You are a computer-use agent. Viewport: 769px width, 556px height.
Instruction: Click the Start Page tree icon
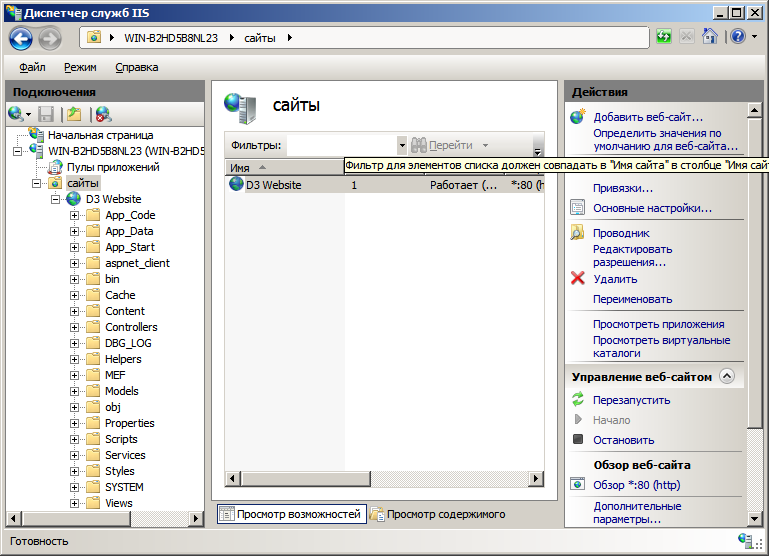(x=36, y=134)
